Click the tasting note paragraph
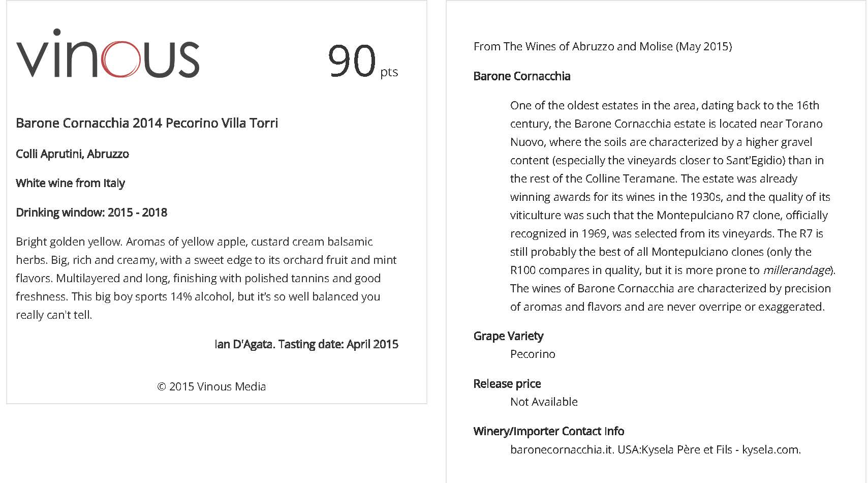The height and width of the screenshot is (483, 868). (x=206, y=278)
